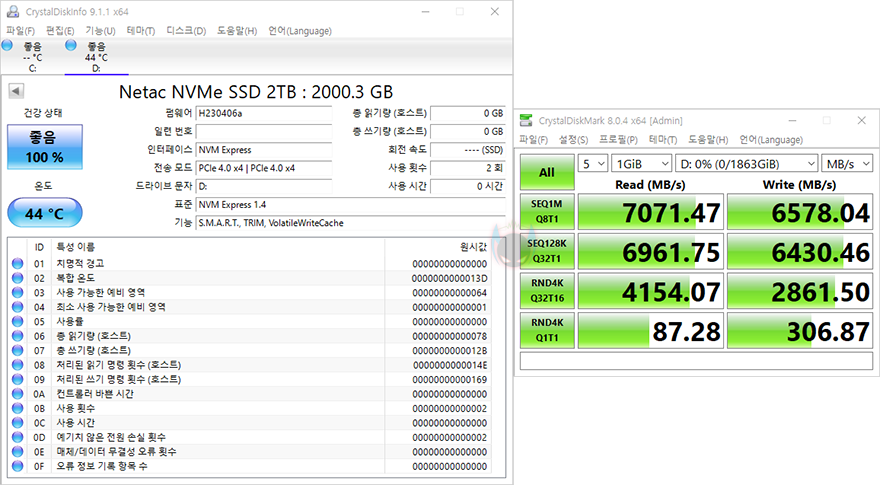The image size is (880, 485).
Task: Open test size dropdown showing 1GiB
Action: (641, 164)
